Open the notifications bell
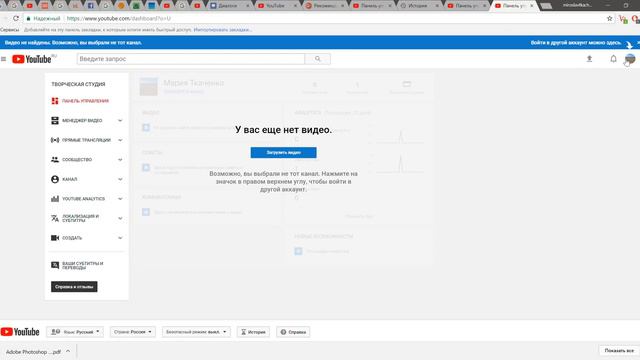This screenshot has height=360, width=640. coord(613,59)
